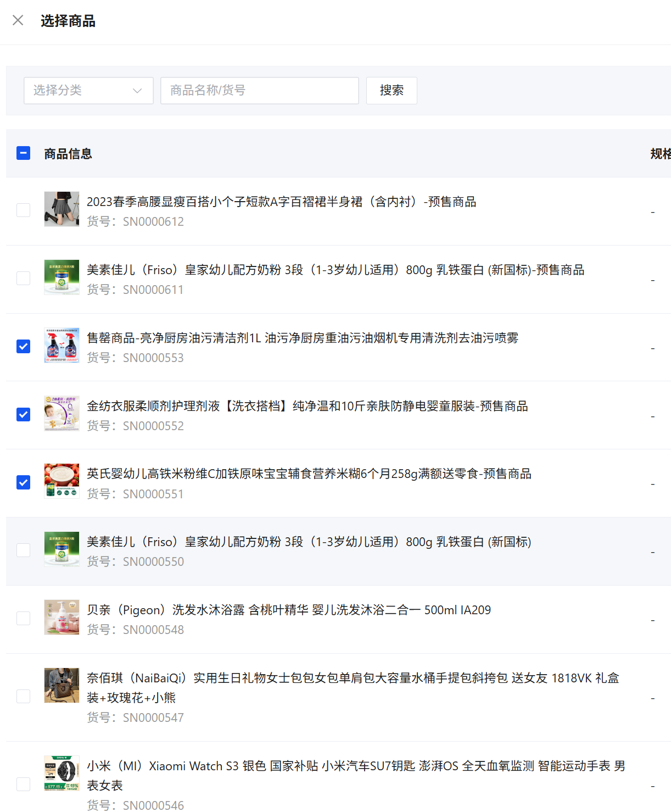Tick the Xiaomi Watch S3 checkbox
Screen dimensions: 671x812
24,785
